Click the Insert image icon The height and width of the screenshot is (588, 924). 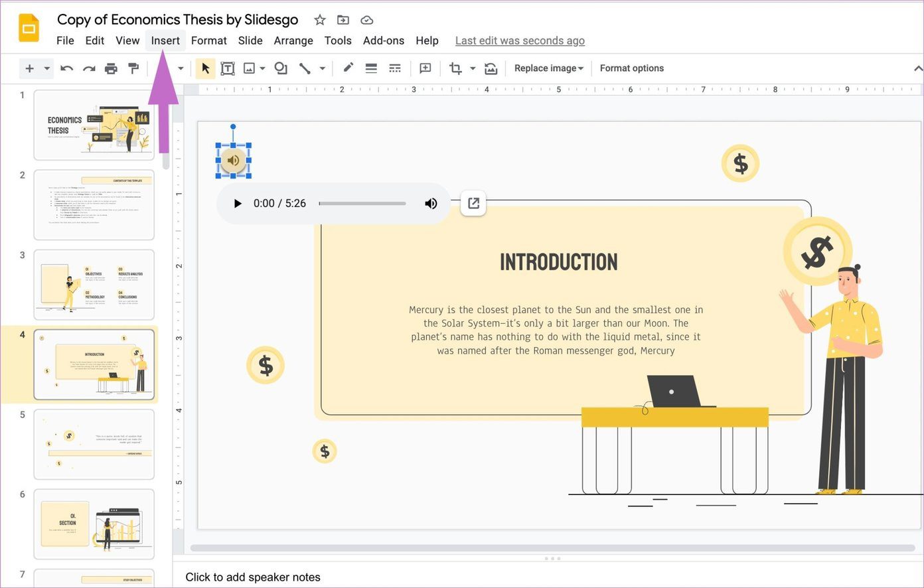250,68
